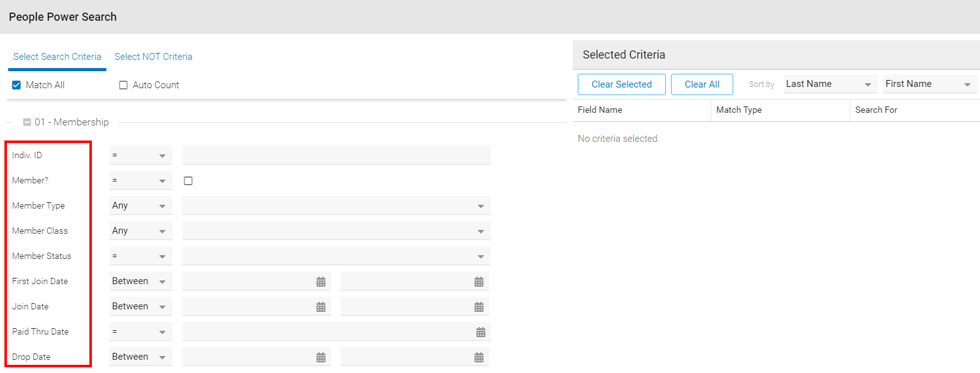Screen dimensions: 980x373
Task: Enable the Auto Count checkbox
Action: (x=123, y=85)
